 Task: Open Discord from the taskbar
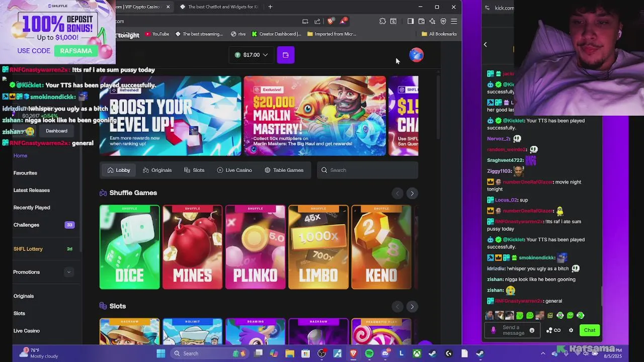point(385,353)
